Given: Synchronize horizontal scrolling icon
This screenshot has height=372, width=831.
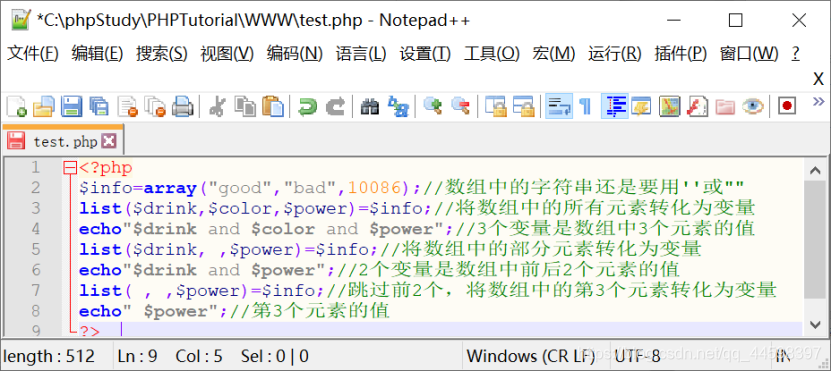Looking at the screenshot, I should [524, 107].
